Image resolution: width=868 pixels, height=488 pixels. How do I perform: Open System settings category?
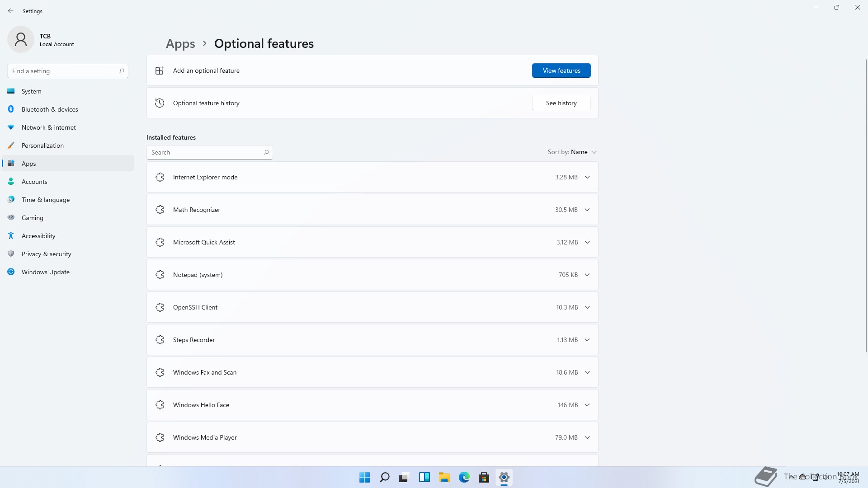(x=68, y=91)
